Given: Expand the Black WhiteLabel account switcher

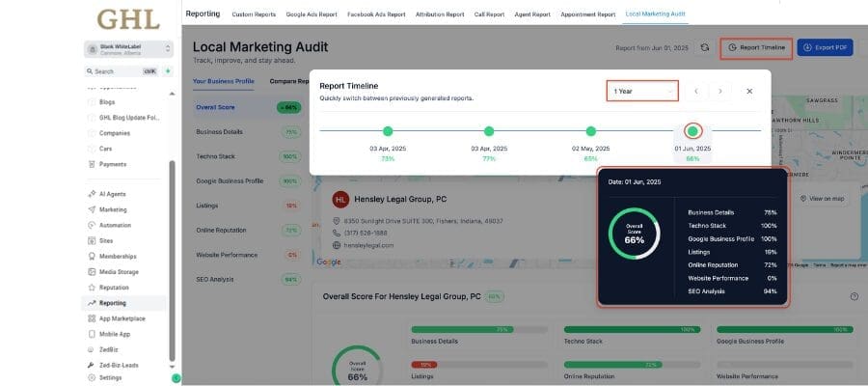Looking at the screenshot, I should [x=127, y=48].
